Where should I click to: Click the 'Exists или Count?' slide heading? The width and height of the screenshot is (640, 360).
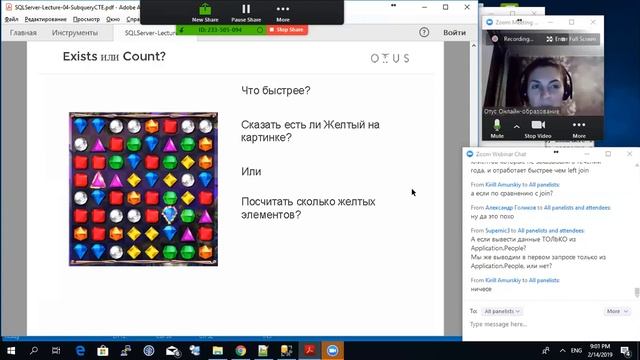[114, 56]
